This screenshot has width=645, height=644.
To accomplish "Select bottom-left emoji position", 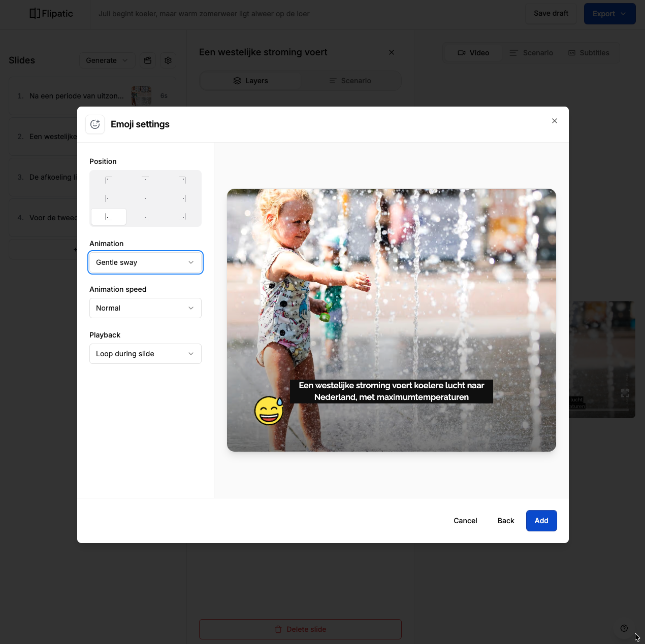I will tap(109, 217).
